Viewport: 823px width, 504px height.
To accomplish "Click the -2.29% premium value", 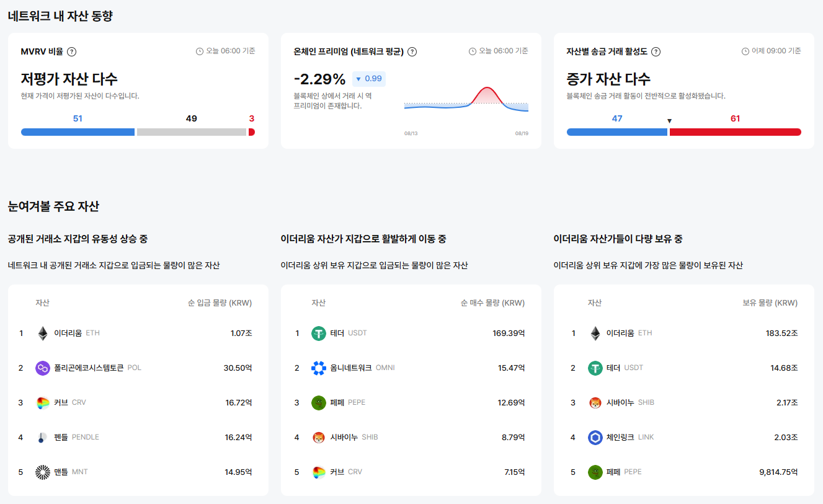I will (x=319, y=79).
